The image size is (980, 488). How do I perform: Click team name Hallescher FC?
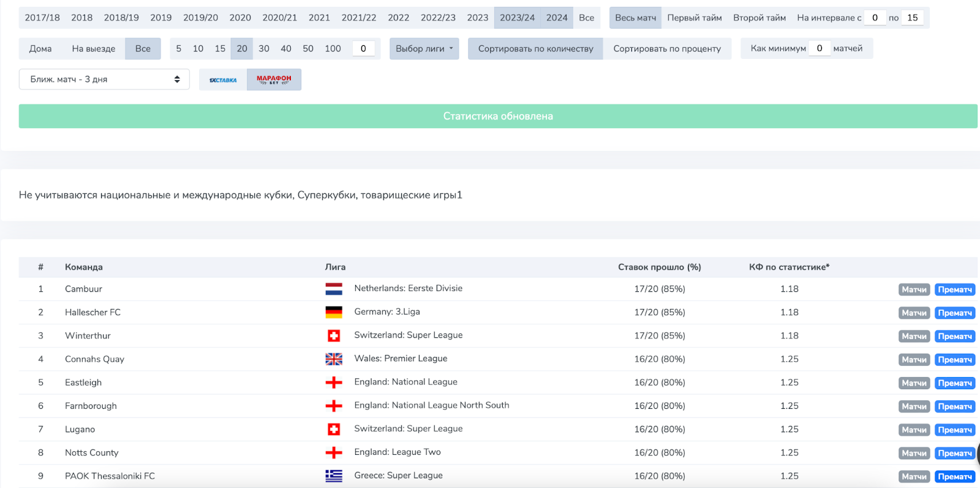(92, 313)
